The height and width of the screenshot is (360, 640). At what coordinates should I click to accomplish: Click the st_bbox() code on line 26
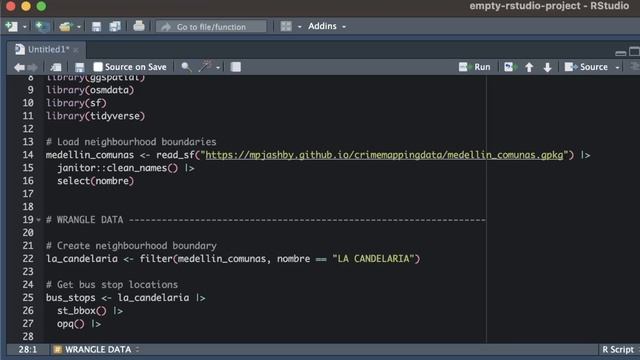[82, 311]
